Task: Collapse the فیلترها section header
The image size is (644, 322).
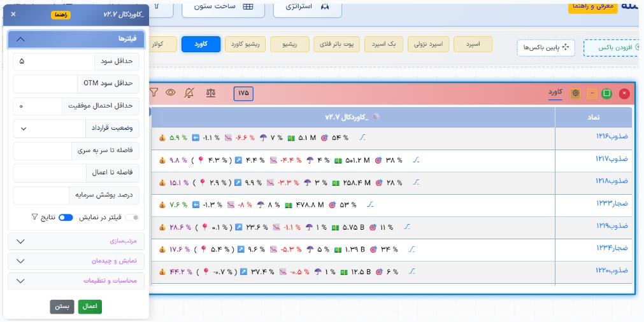Action: pyautogui.click(x=76, y=39)
